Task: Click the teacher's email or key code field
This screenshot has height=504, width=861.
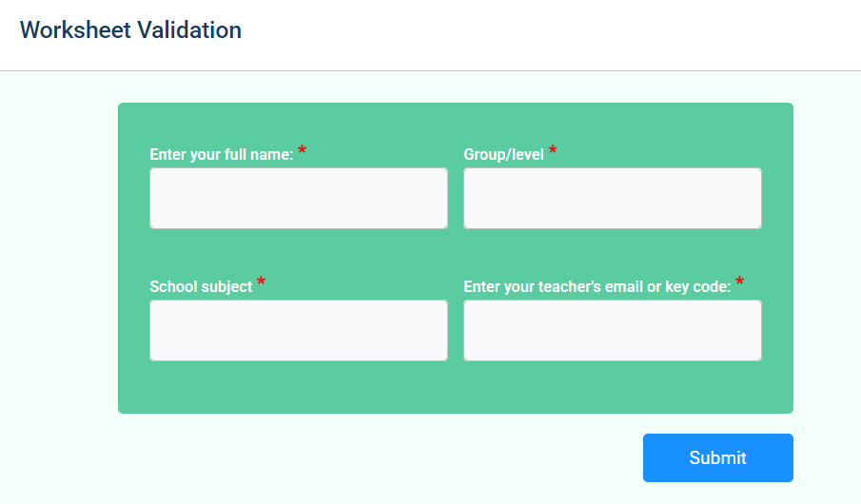Action: 612,330
